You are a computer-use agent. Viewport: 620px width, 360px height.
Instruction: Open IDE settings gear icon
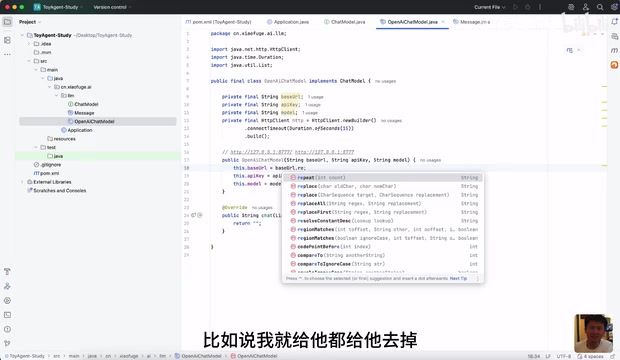click(x=614, y=7)
